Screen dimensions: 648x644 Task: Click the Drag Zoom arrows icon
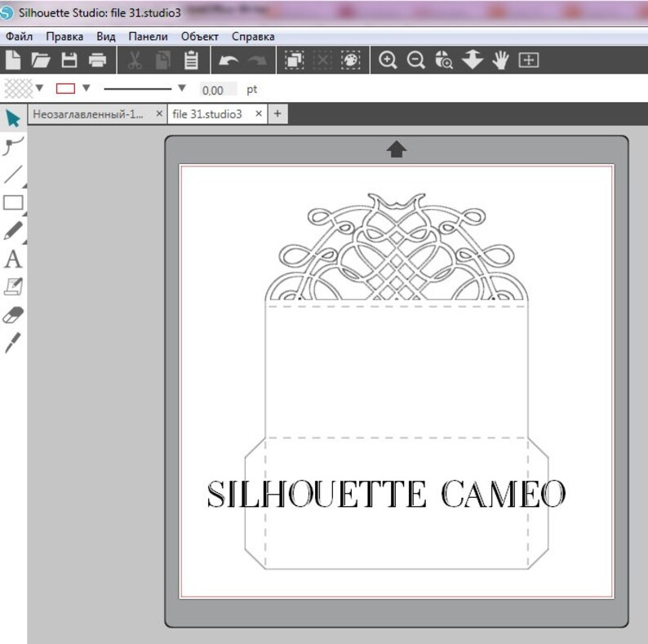coord(473,60)
